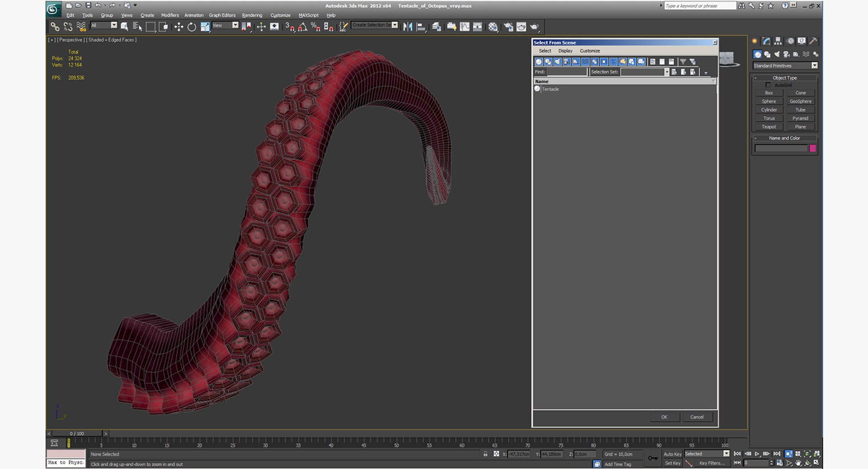The height and width of the screenshot is (469, 868).
Task: Open reference coordinate system View dropdown
Action: 225,26
